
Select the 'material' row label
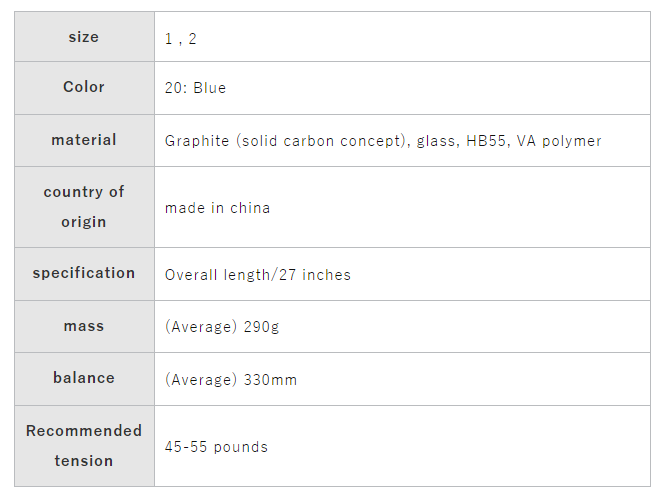pyautogui.click(x=84, y=140)
